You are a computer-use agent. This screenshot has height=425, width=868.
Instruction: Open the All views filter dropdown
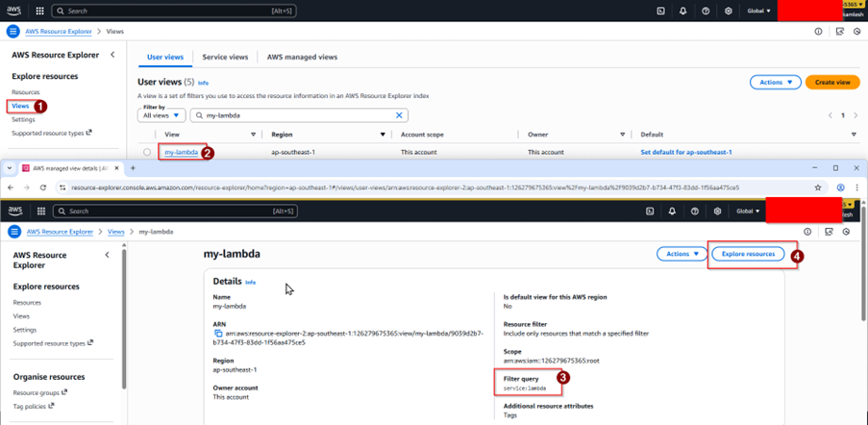(x=161, y=115)
